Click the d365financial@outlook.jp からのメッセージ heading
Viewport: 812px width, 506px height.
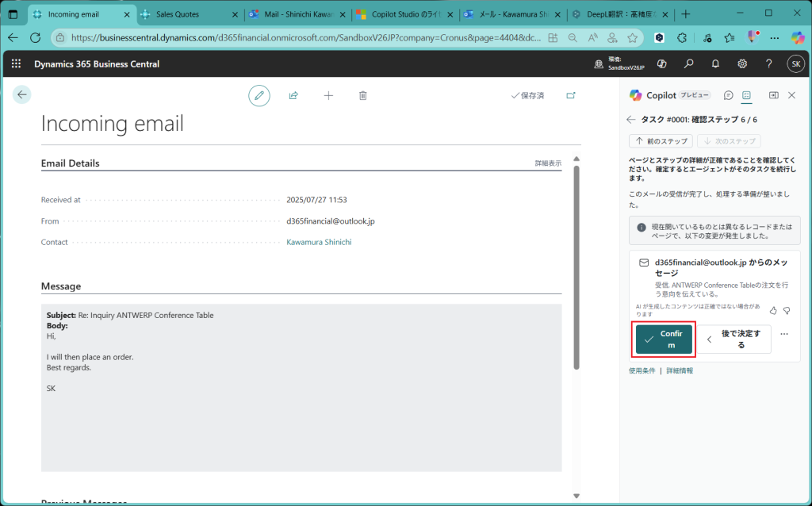click(721, 268)
